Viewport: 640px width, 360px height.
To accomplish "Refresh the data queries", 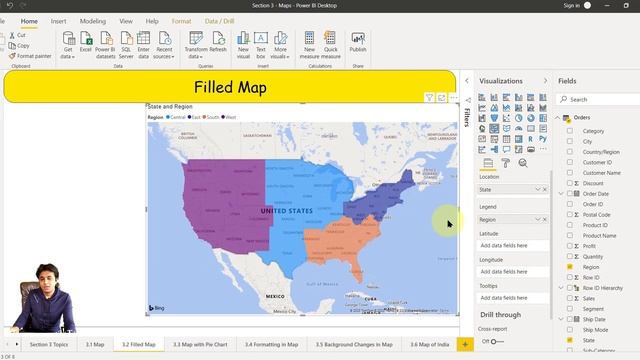I will [x=218, y=42].
